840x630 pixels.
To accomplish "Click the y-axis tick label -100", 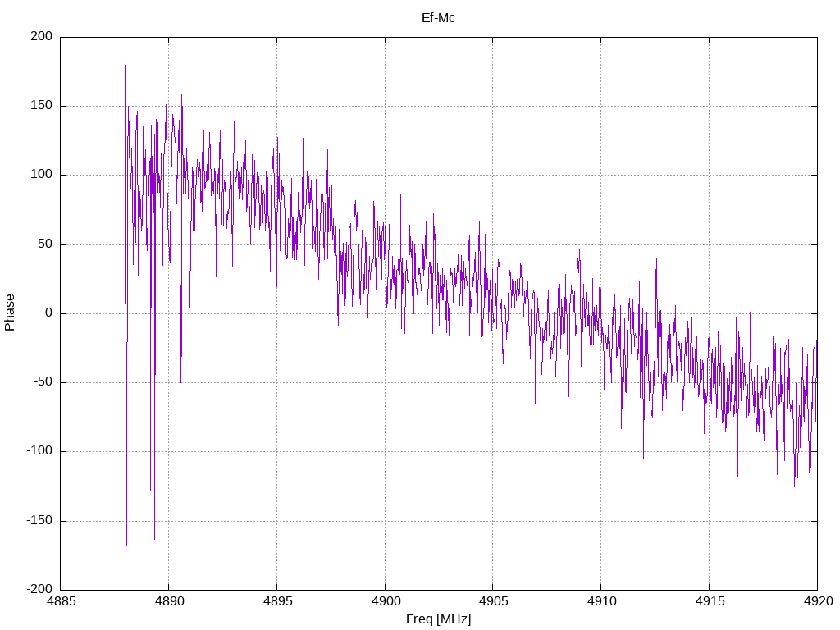I will coord(39,451).
